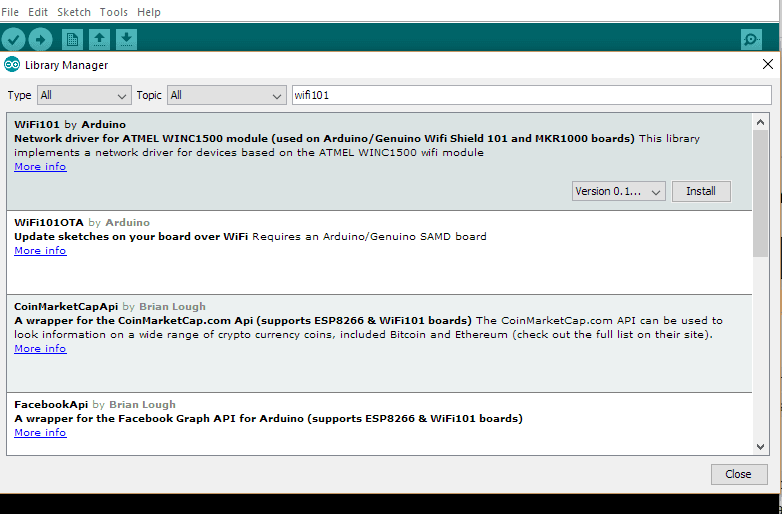The height and width of the screenshot is (514, 782).
Task: Expand the Topic filter dropdown
Action: click(226, 95)
